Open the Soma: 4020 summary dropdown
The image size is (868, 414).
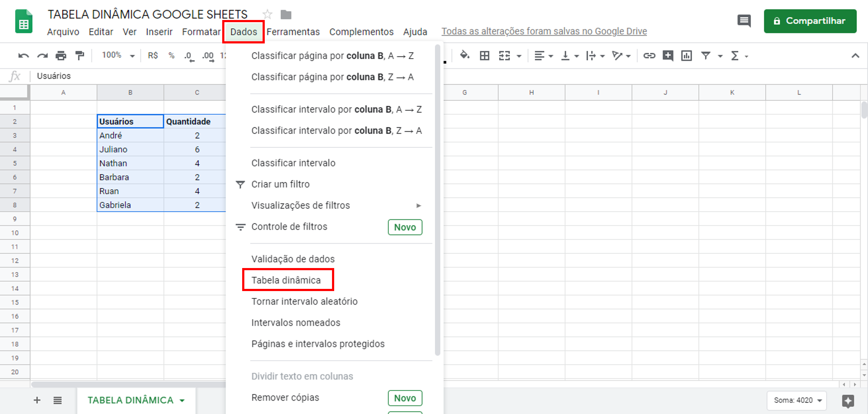pyautogui.click(x=797, y=400)
